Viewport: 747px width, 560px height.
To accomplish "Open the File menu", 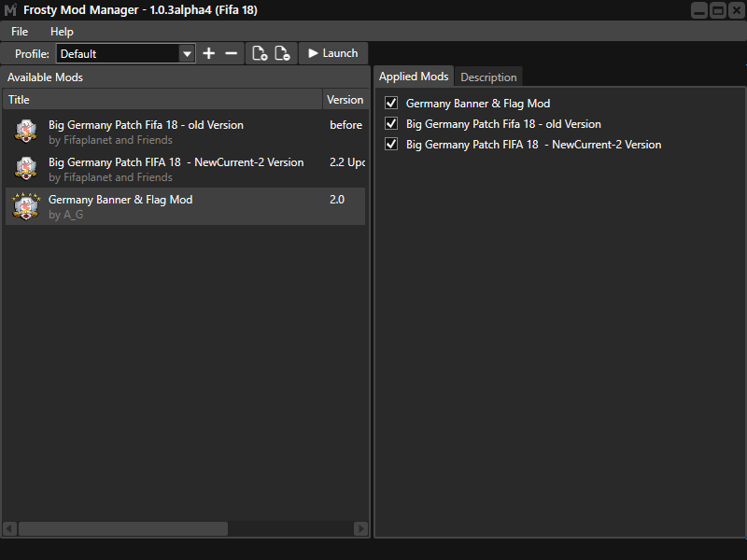I will click(20, 32).
